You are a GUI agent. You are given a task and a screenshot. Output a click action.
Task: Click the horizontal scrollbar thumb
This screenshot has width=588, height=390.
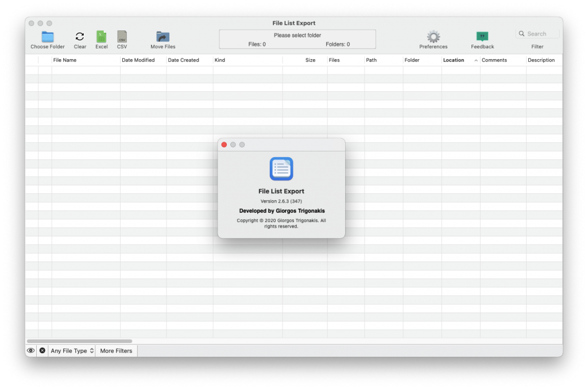click(79, 341)
